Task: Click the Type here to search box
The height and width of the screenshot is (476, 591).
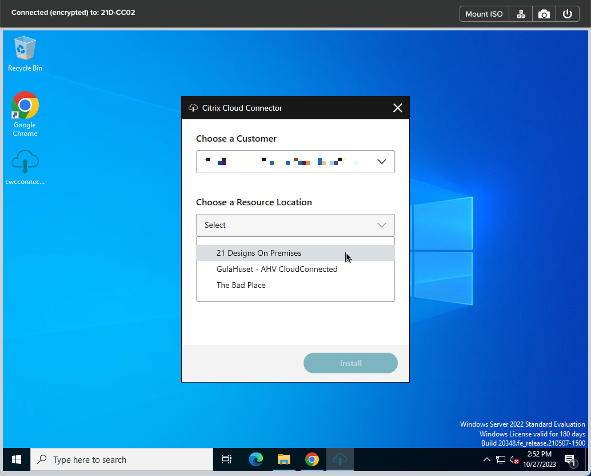Action: coord(121,459)
